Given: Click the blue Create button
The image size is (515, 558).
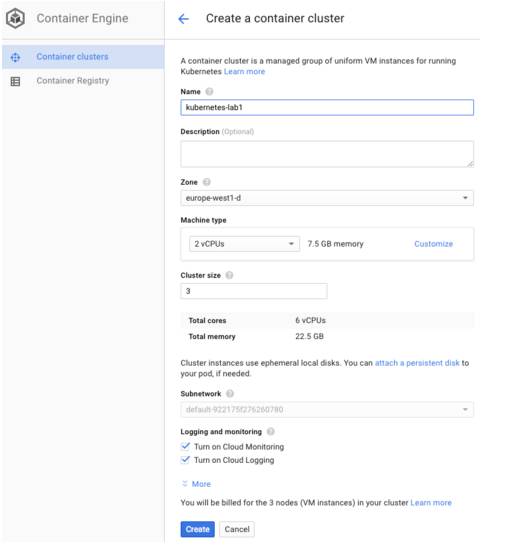Looking at the screenshot, I should tap(198, 529).
